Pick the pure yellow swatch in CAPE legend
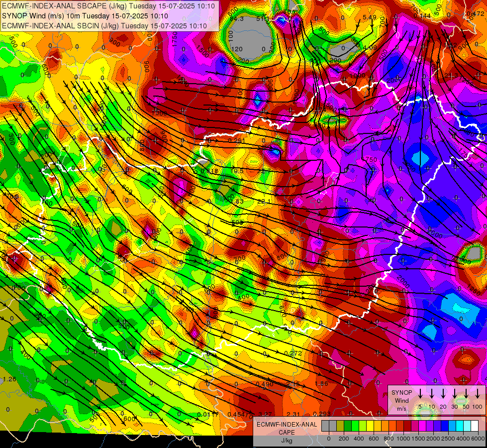The height and width of the screenshot is (448, 487). point(370,426)
